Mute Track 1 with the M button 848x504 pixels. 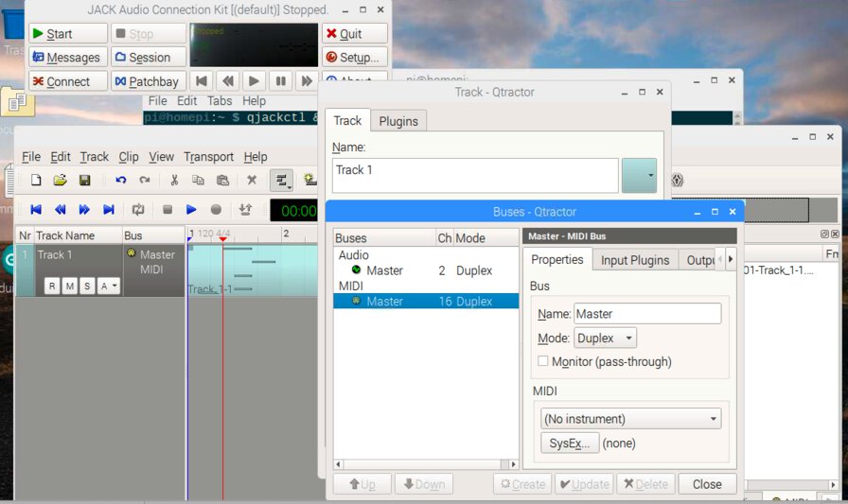pos(70,287)
